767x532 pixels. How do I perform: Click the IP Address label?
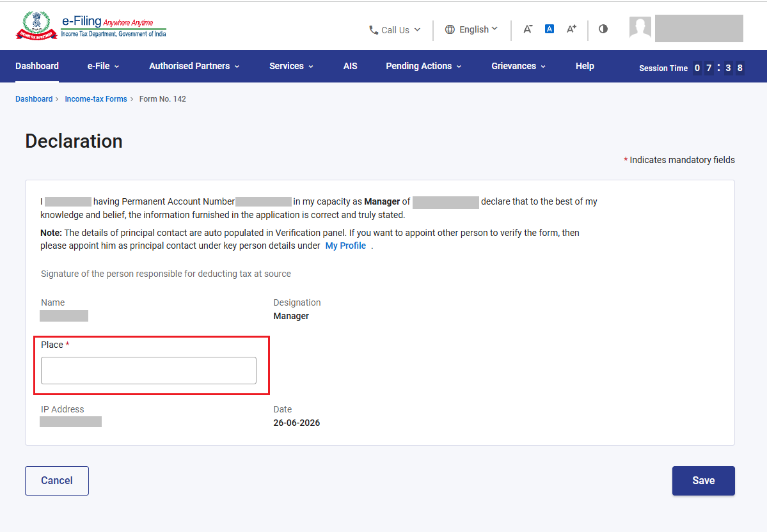pyautogui.click(x=63, y=409)
